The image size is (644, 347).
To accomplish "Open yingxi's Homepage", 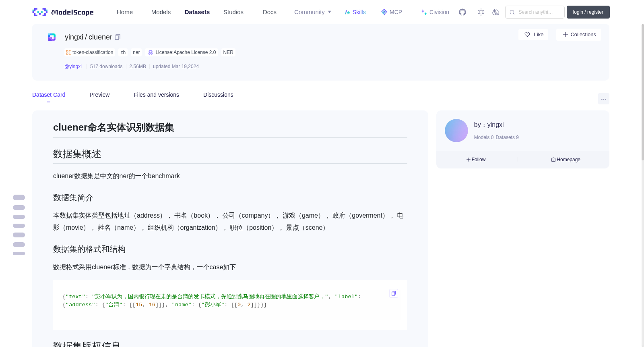I will [x=566, y=160].
